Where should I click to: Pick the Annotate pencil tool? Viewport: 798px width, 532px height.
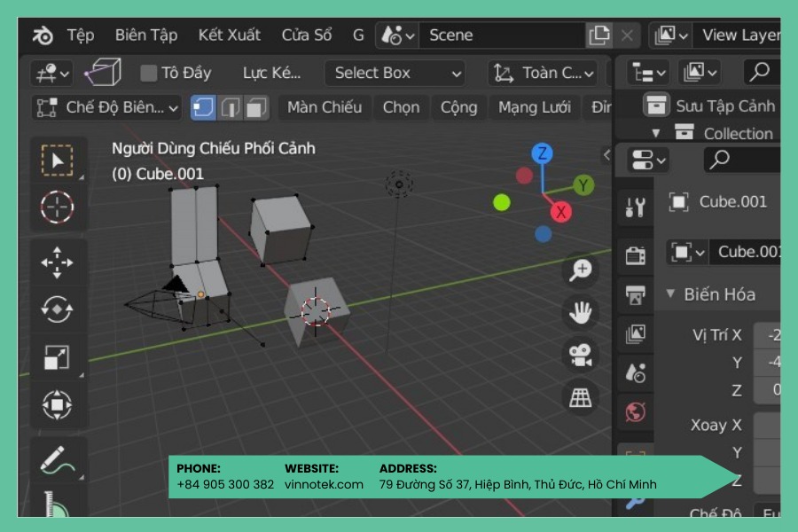[57, 461]
